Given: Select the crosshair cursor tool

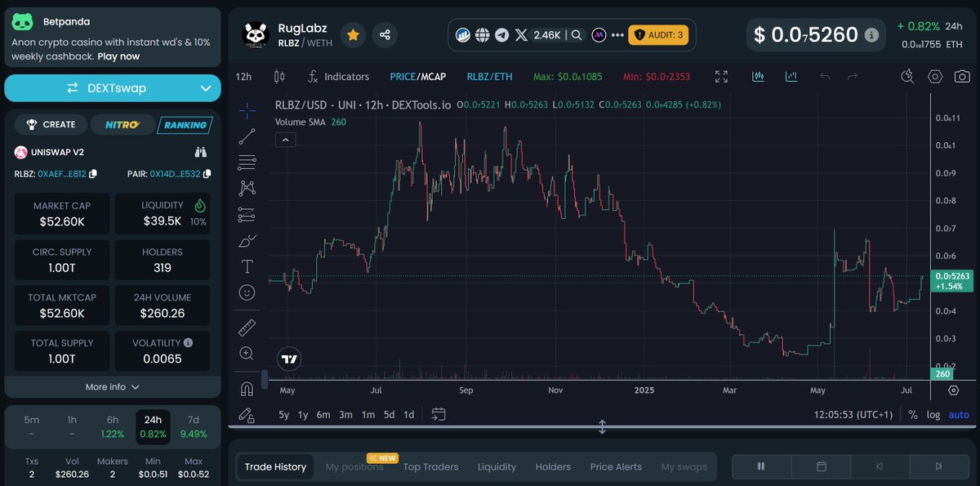Looking at the screenshot, I should point(247,110).
